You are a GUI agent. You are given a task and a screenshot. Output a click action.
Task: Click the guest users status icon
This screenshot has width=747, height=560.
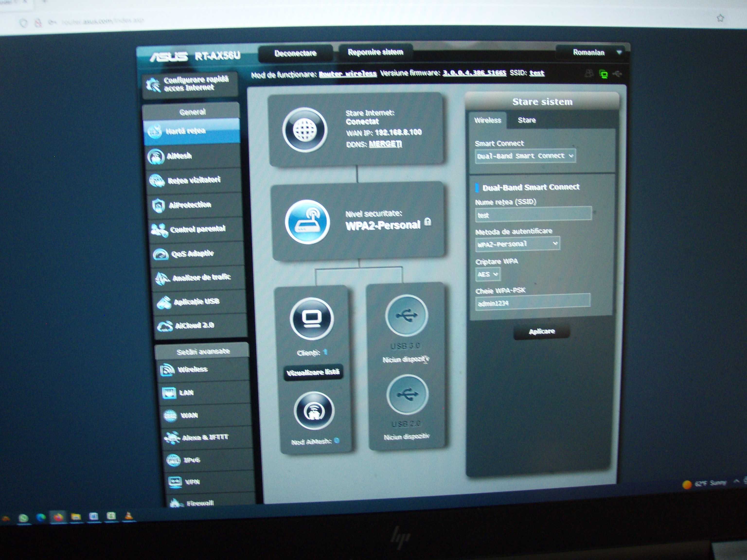click(x=589, y=73)
